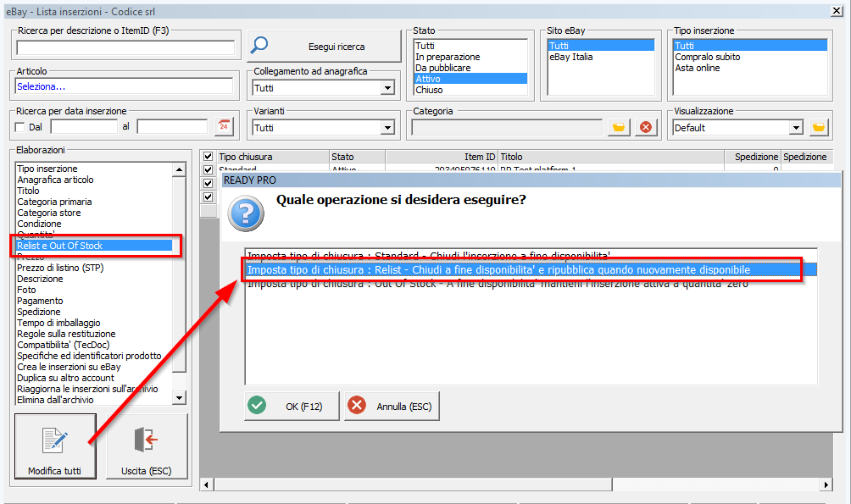Select Descrizione in Elaborazioni list
851x504 pixels.
pyautogui.click(x=40, y=279)
